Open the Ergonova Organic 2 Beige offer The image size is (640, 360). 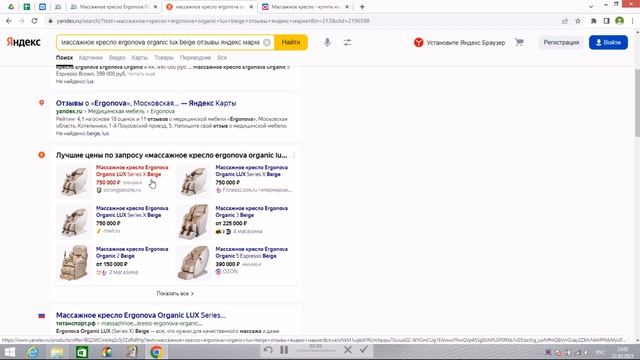pyautogui.click(x=132, y=252)
